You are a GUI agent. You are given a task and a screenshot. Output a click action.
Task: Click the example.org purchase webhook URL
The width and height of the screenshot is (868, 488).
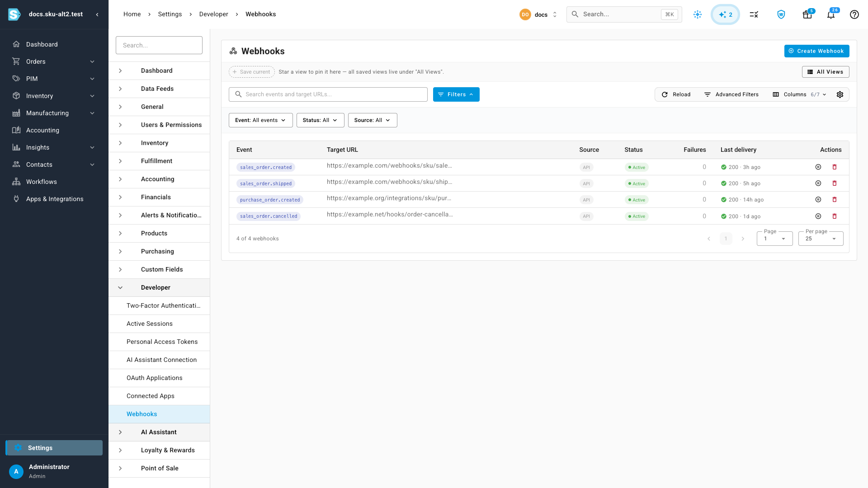(389, 198)
